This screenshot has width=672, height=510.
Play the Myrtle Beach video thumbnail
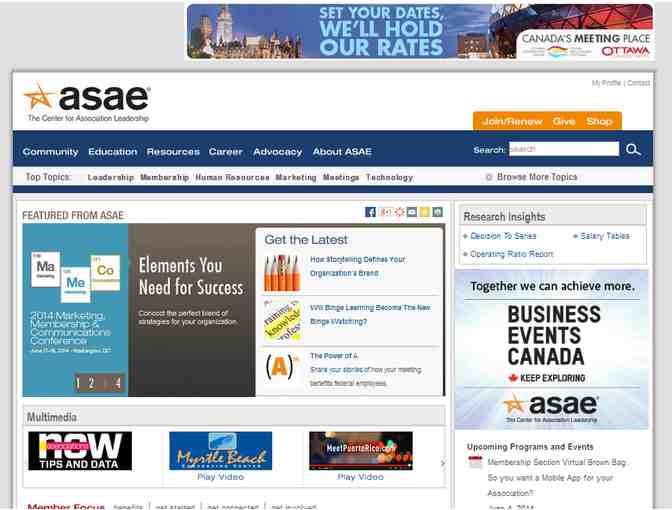(220, 451)
